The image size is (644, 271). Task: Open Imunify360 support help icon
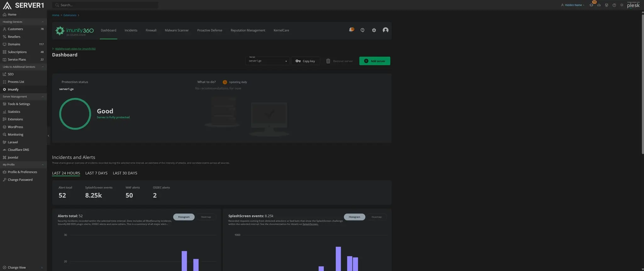pos(362,30)
